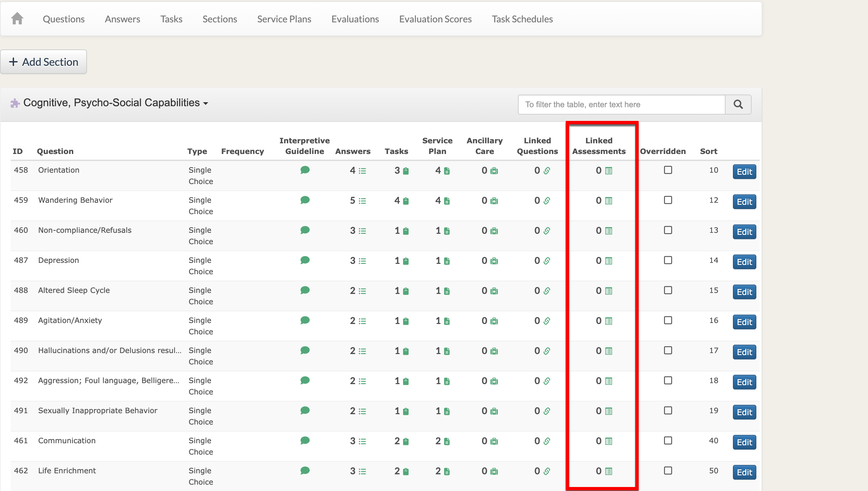Click tasks clipboard icon for Non-compliance/Refusals

tap(406, 231)
